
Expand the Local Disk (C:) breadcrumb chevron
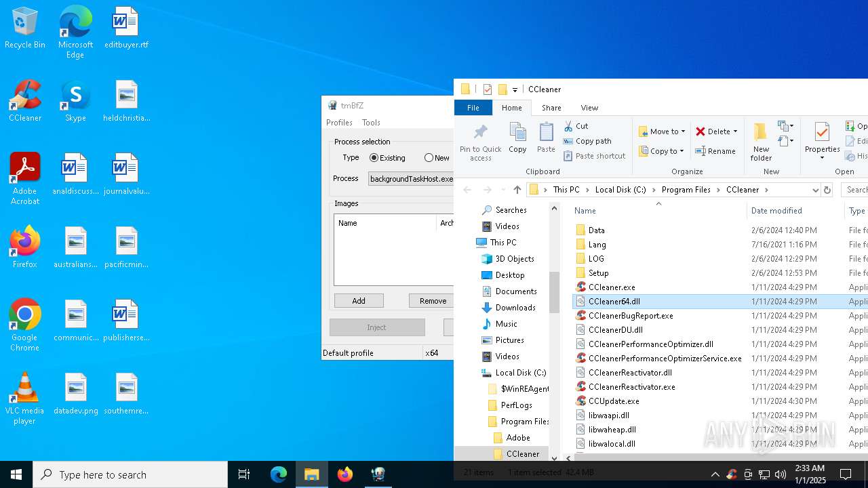(654, 190)
